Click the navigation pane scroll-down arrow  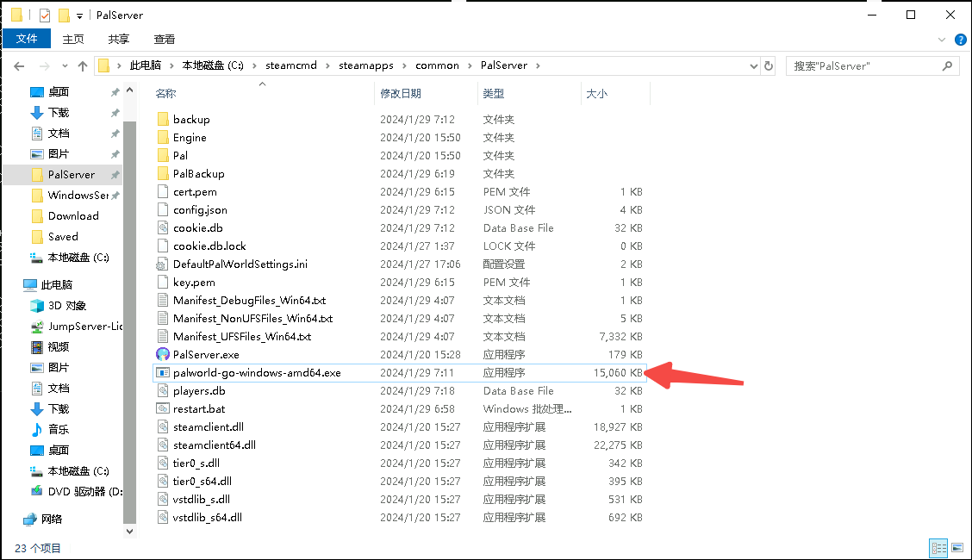[129, 531]
